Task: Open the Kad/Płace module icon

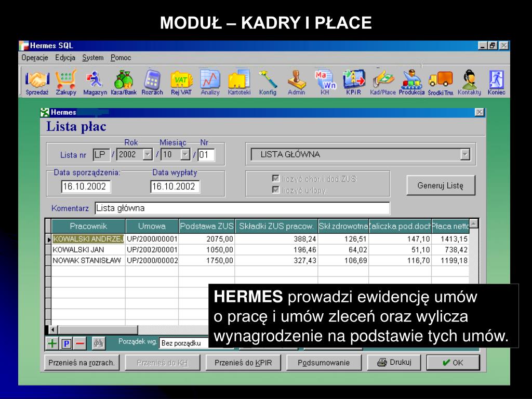Action: 383,83
